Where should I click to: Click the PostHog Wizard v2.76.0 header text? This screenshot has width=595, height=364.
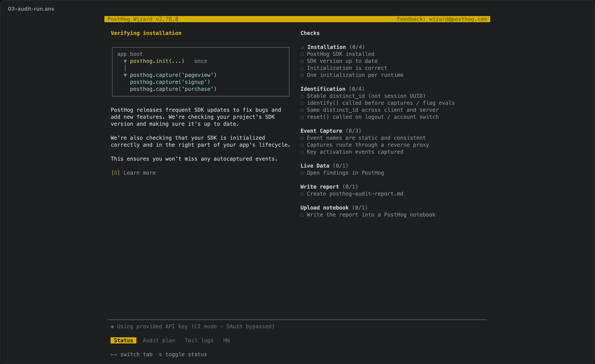tap(143, 19)
